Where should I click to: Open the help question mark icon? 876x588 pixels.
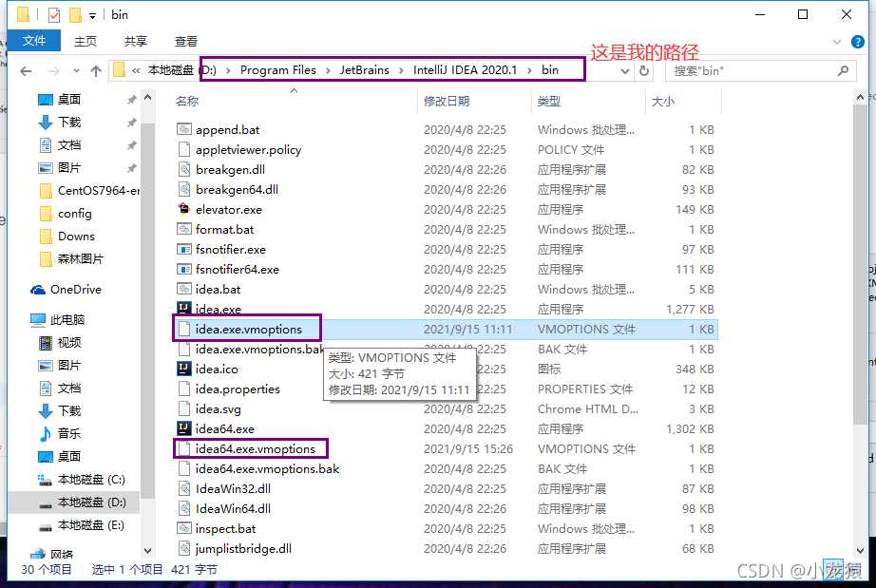858,42
